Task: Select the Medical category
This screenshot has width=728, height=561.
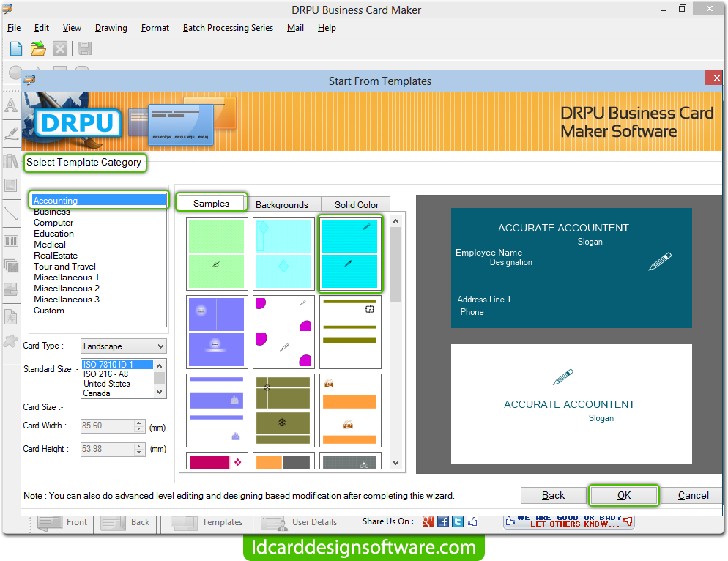Action: (99, 245)
